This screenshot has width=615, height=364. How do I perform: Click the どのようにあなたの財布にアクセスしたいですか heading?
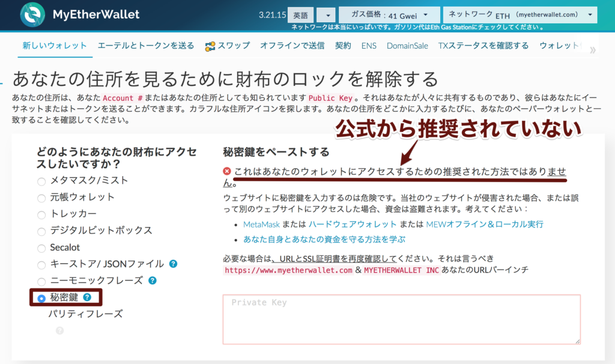117,158
